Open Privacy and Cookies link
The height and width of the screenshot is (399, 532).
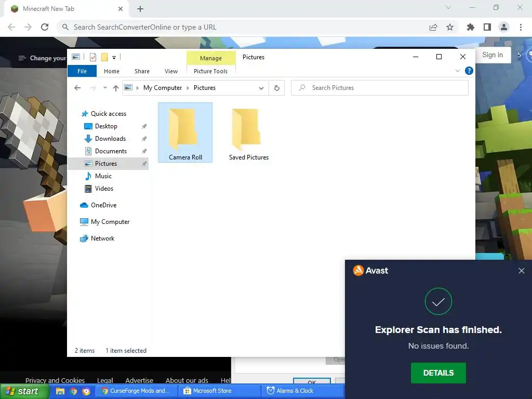point(55,380)
